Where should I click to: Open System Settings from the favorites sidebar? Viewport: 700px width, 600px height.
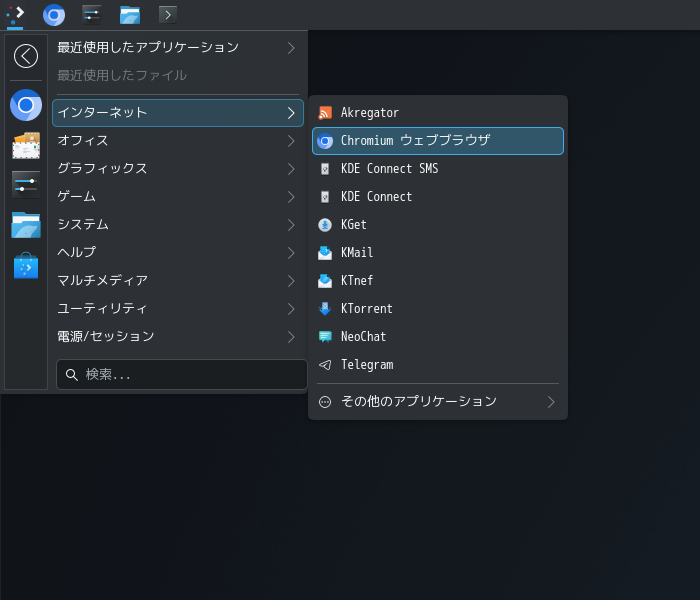[26, 185]
